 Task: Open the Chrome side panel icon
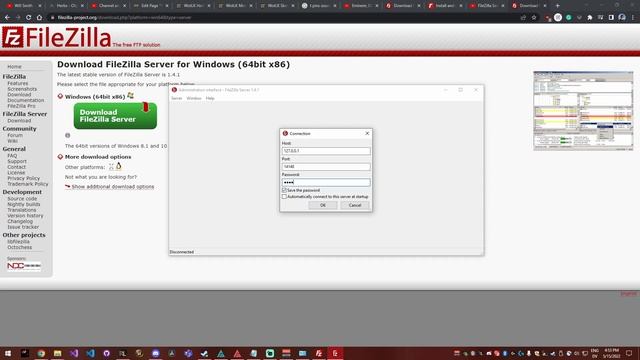(x=611, y=18)
